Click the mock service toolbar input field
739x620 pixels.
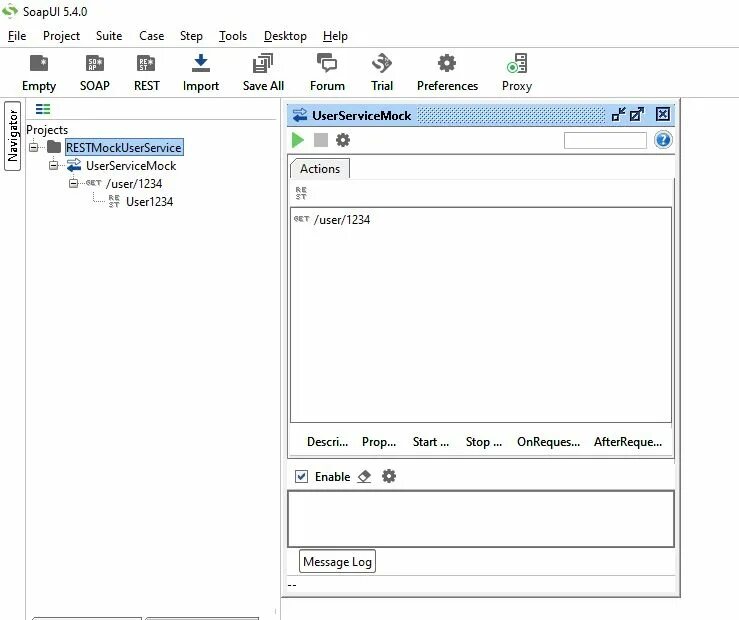tap(605, 140)
